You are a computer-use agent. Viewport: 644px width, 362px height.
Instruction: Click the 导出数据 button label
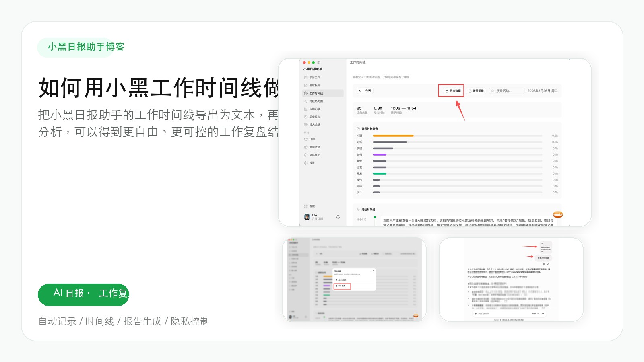(455, 91)
